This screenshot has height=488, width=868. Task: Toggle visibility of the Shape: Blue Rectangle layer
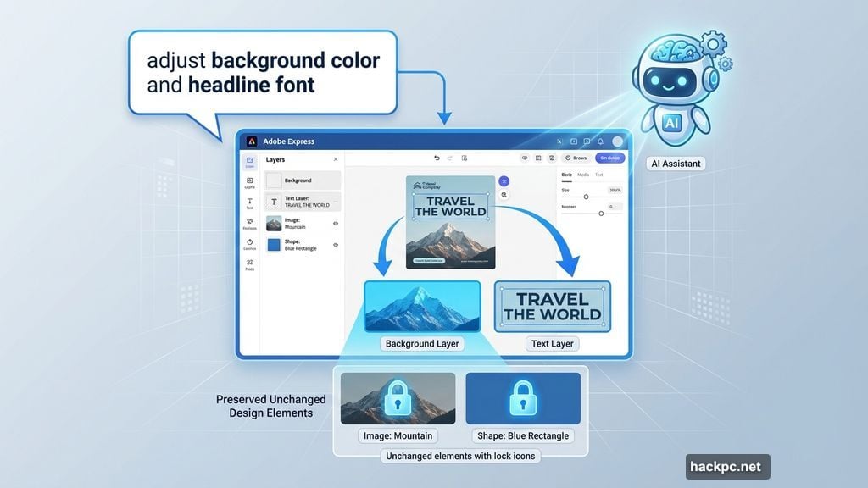pos(334,243)
